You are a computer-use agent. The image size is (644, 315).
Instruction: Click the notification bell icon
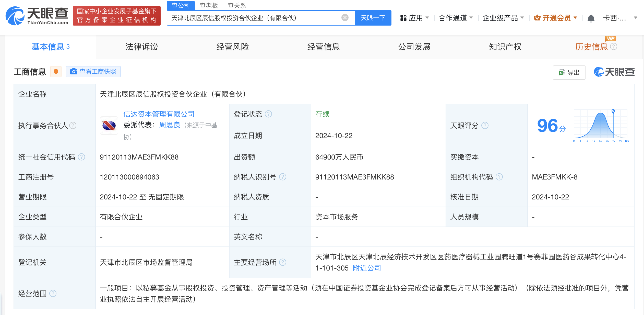(x=591, y=18)
